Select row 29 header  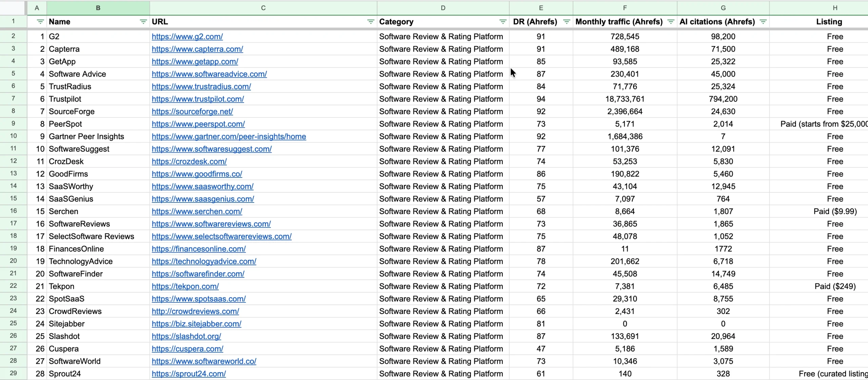pyautogui.click(x=13, y=373)
